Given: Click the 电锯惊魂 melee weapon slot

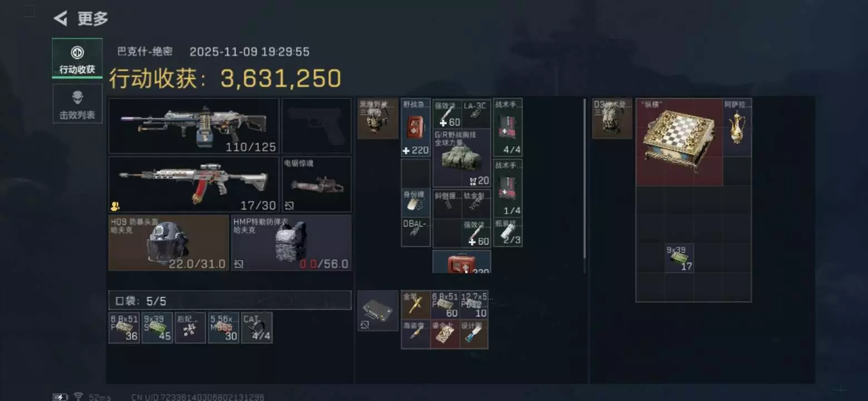Looking at the screenshot, I should point(317,184).
